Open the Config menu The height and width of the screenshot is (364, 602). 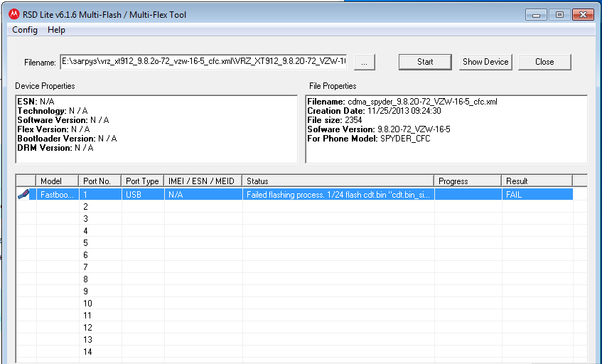(25, 30)
